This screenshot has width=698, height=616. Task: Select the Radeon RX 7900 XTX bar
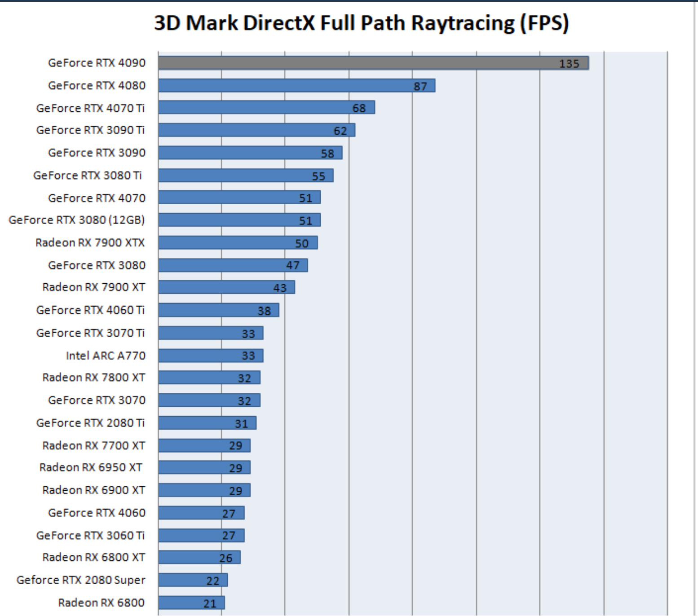[238, 242]
